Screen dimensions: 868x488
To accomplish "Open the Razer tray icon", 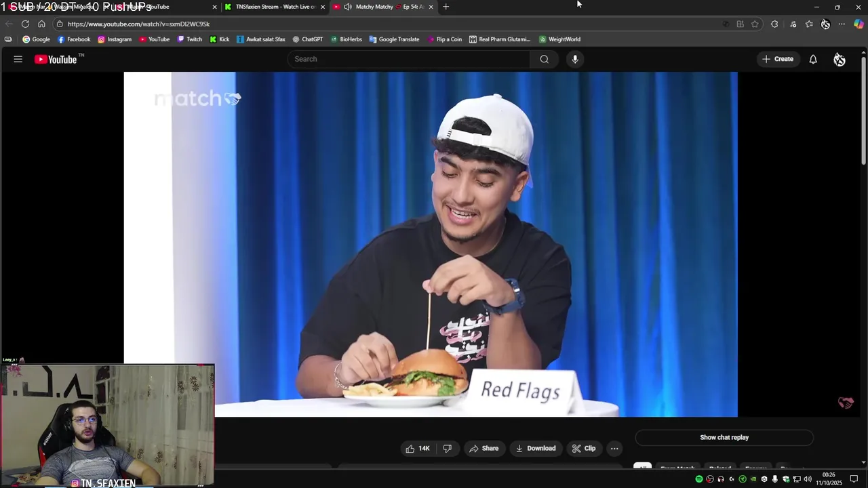I will click(743, 479).
